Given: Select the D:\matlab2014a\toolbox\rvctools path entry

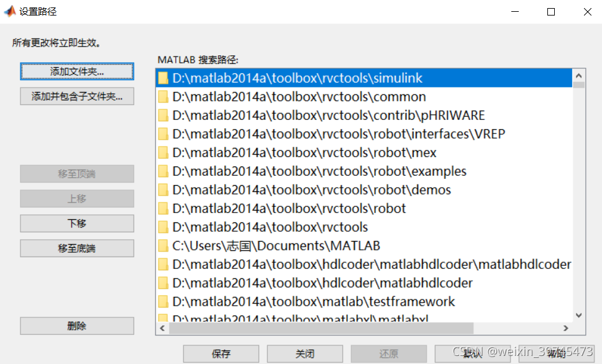Looking at the screenshot, I should [267, 227].
